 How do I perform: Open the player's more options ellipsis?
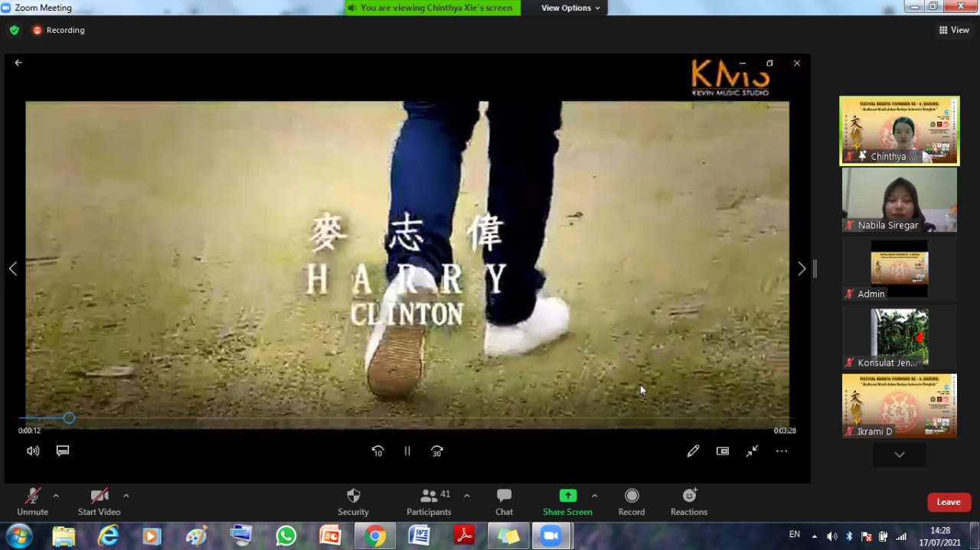782,451
